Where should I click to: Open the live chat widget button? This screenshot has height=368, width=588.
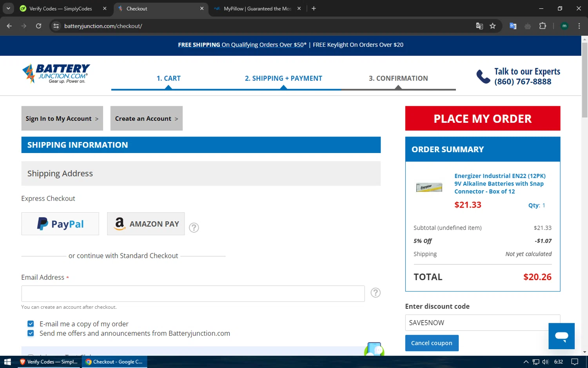[x=561, y=336]
